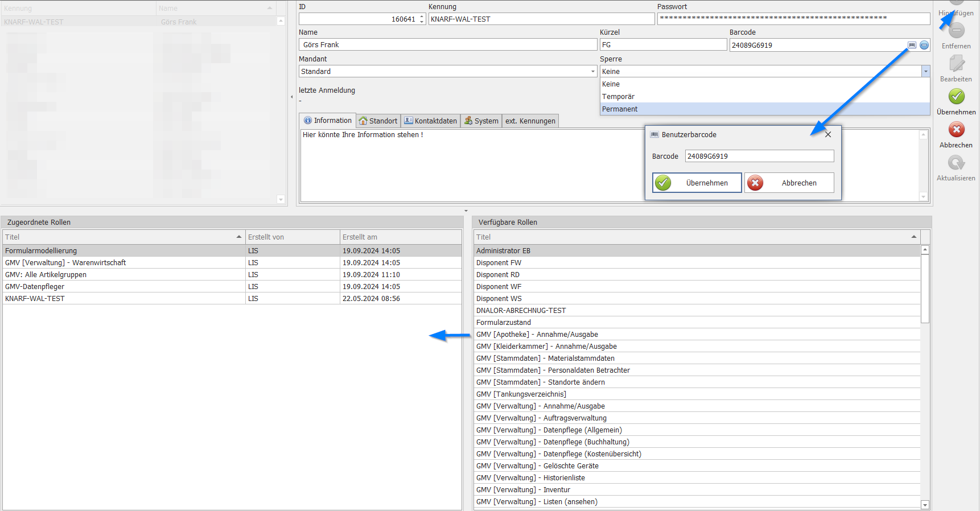This screenshot has width=980, height=511.
Task: Click the red Abbrechen icon in the right toolbar
Action: 956,130
